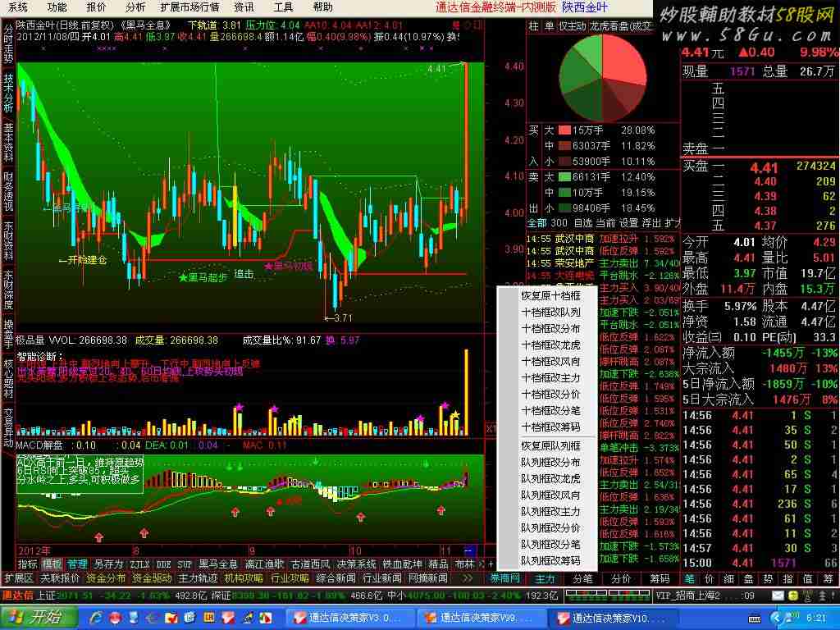
Task: Switch to 筹码 panel tab
Action: (x=660, y=578)
